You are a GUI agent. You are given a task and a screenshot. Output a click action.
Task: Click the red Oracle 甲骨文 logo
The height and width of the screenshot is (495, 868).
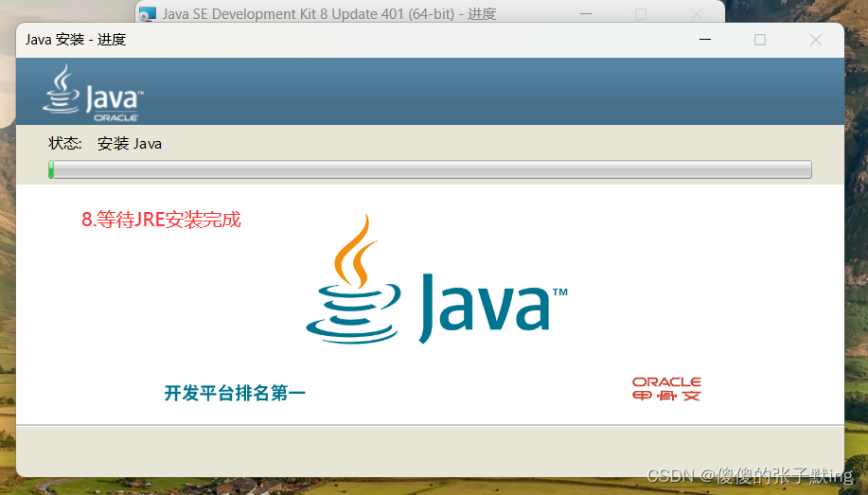click(666, 389)
